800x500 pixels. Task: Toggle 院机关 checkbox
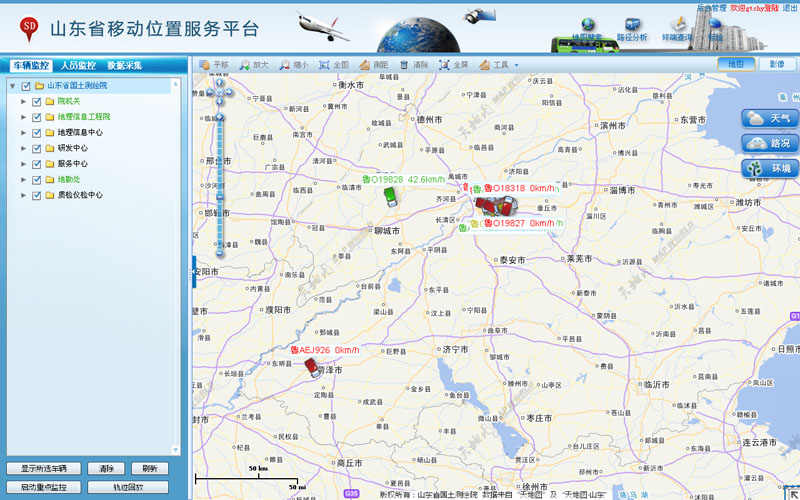click(x=36, y=102)
